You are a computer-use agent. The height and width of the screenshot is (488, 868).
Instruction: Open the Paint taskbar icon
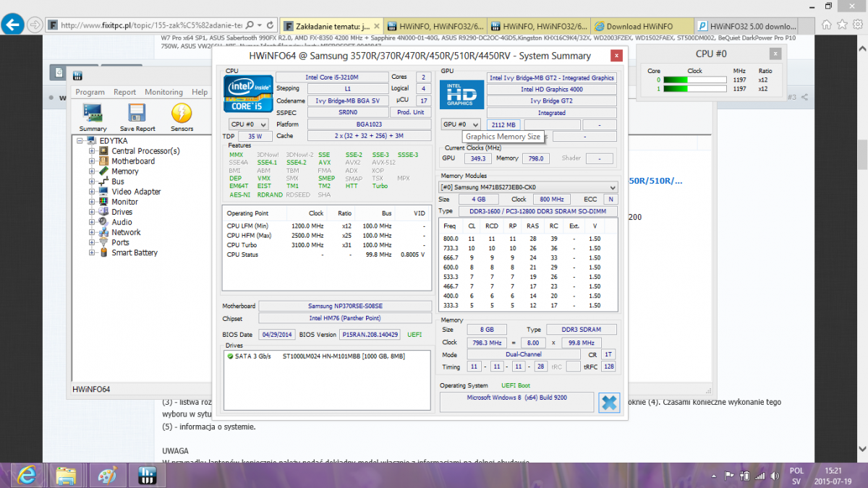[106, 476]
